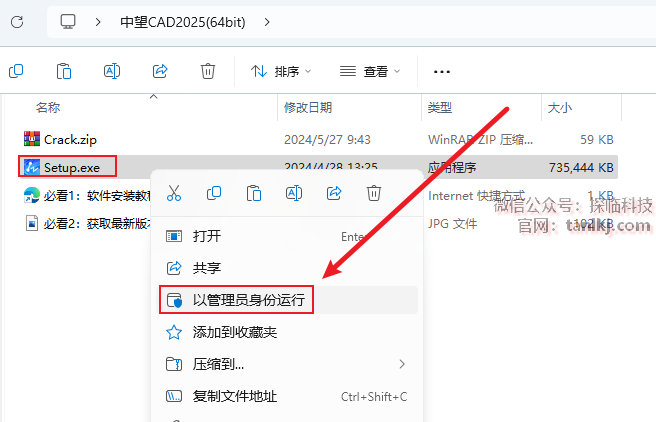Click the Paste icon in toolbar
Viewport: 656px width, 422px height.
pyautogui.click(x=64, y=71)
